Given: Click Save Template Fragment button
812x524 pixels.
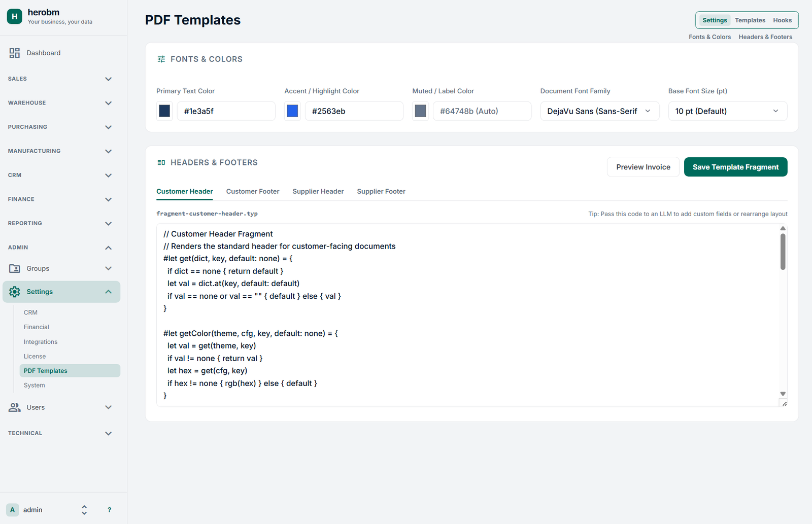Looking at the screenshot, I should click(x=735, y=167).
